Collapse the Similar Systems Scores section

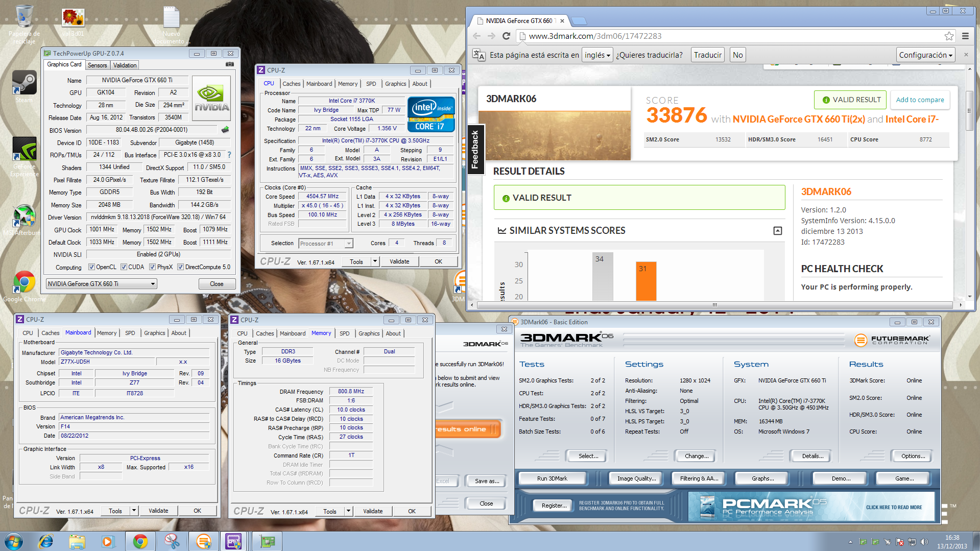[x=777, y=231]
